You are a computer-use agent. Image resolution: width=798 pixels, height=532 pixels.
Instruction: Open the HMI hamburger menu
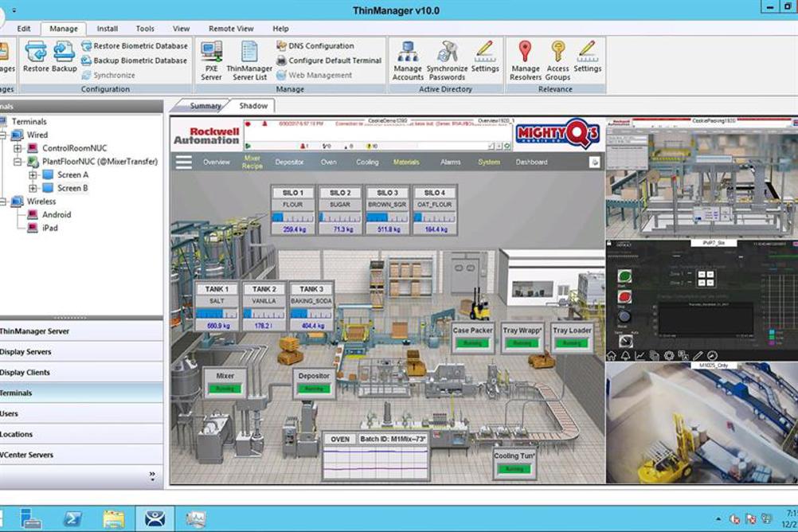pos(184,162)
